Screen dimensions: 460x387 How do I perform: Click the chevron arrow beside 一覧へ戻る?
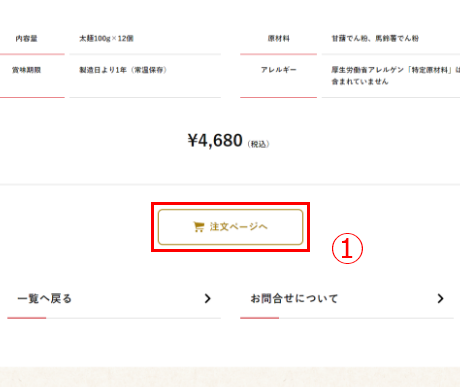click(208, 298)
